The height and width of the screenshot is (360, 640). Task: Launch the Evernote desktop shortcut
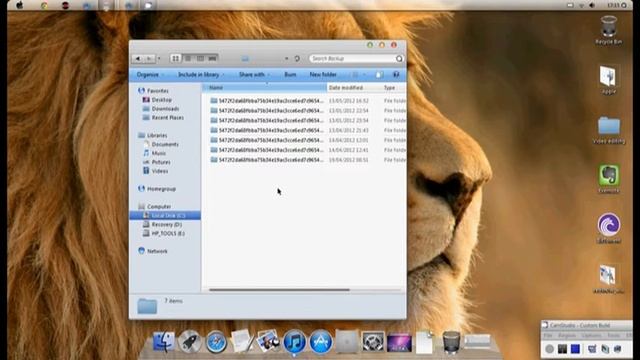(609, 178)
